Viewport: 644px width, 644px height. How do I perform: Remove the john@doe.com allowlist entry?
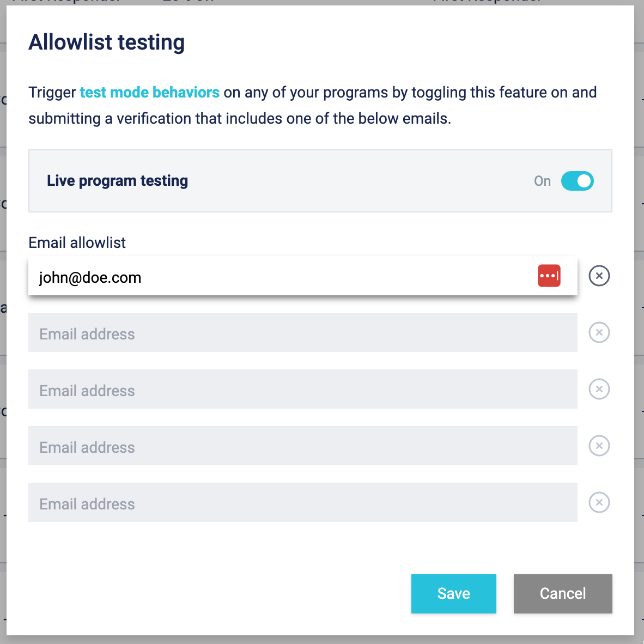[599, 276]
